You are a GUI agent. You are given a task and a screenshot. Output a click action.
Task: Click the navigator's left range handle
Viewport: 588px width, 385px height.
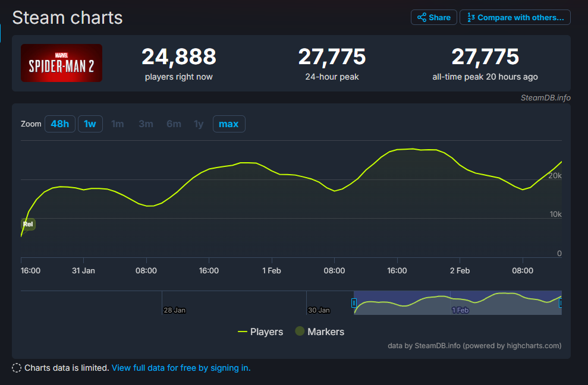[x=354, y=303]
